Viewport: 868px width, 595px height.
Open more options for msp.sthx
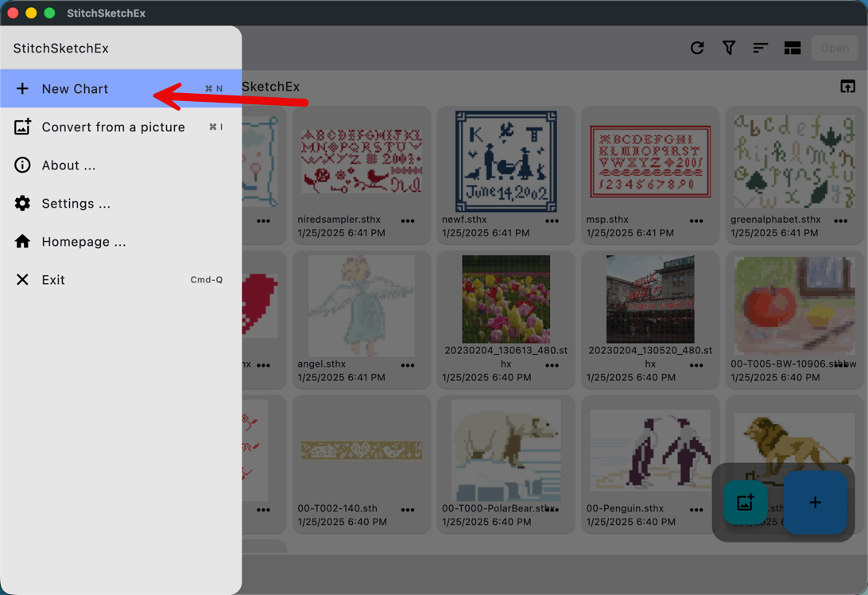click(696, 220)
